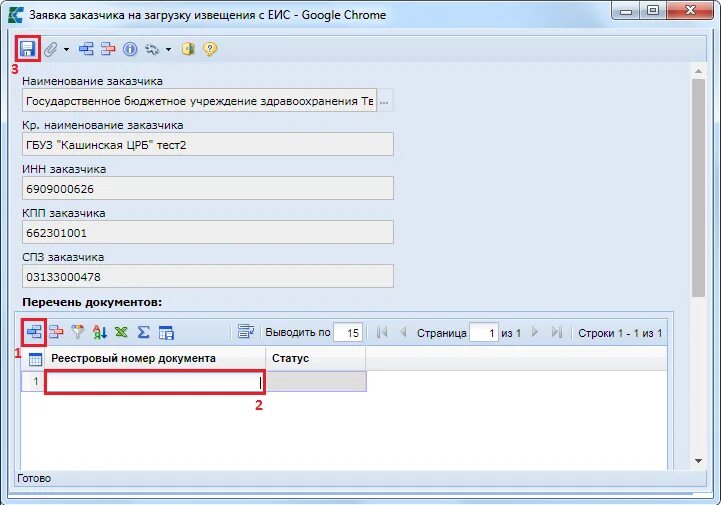This screenshot has width=721, height=505.
Task: Go to the last page of documents
Action: (x=556, y=332)
